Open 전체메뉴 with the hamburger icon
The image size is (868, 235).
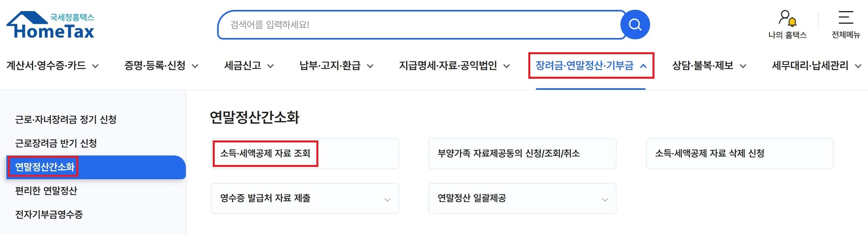(845, 18)
